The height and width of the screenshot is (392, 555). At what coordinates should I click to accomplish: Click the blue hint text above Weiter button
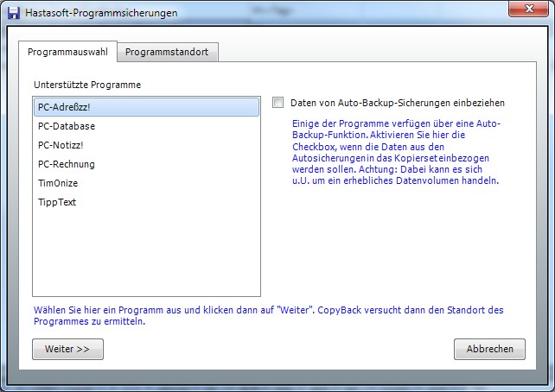(x=268, y=315)
